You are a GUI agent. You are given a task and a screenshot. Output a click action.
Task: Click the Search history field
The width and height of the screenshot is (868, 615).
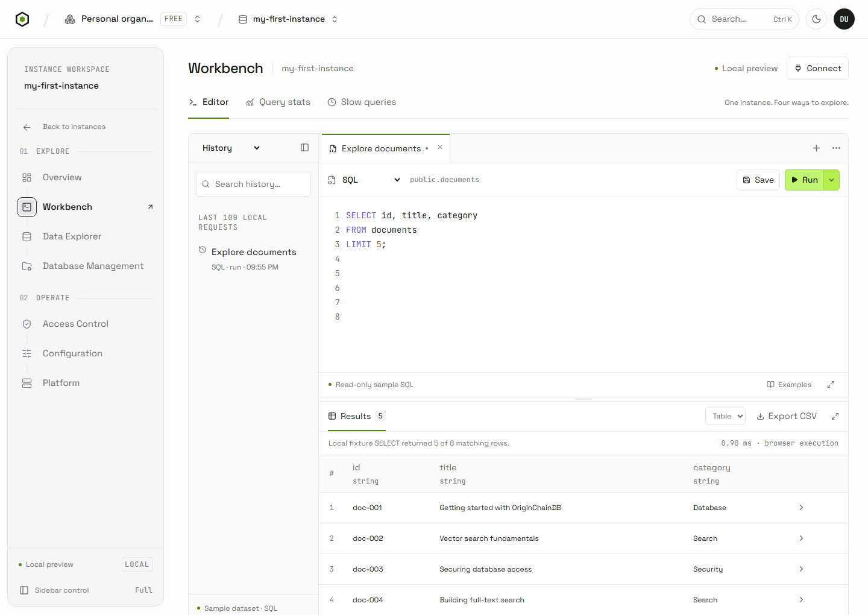pyautogui.click(x=253, y=184)
